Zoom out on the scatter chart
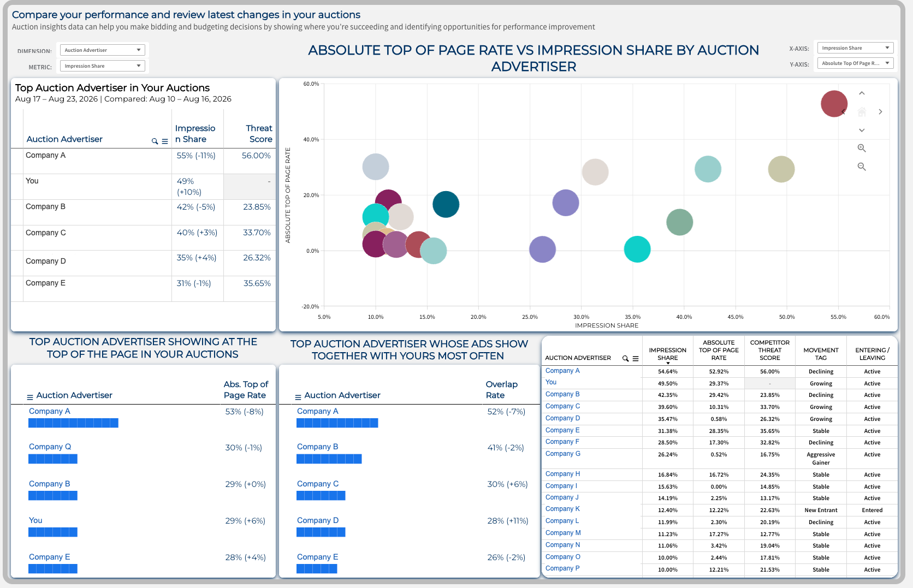The width and height of the screenshot is (913, 588). (862, 167)
